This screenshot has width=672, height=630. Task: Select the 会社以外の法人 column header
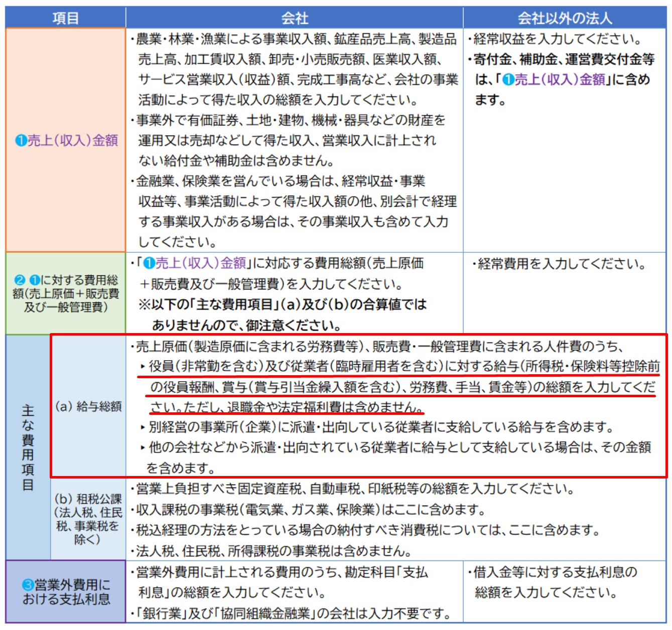[x=565, y=18]
